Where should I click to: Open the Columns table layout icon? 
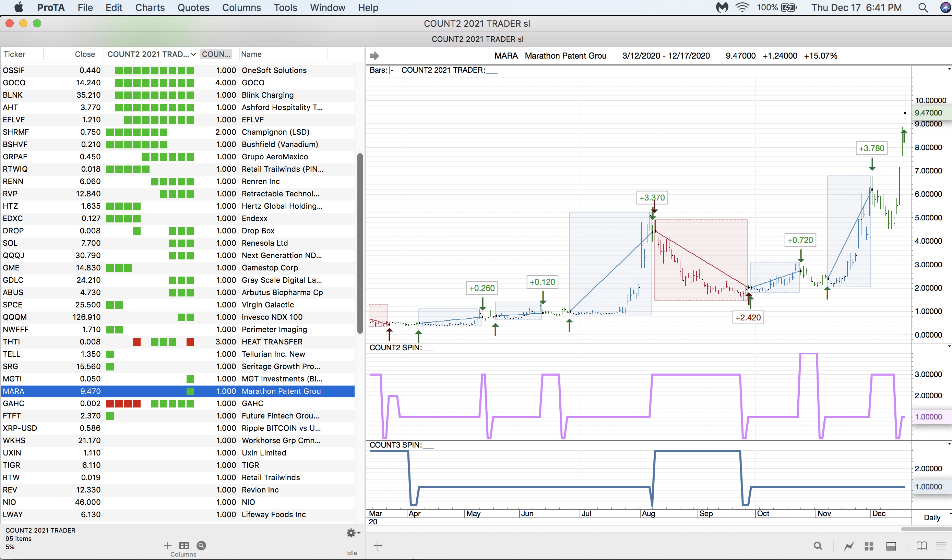pos(184,545)
